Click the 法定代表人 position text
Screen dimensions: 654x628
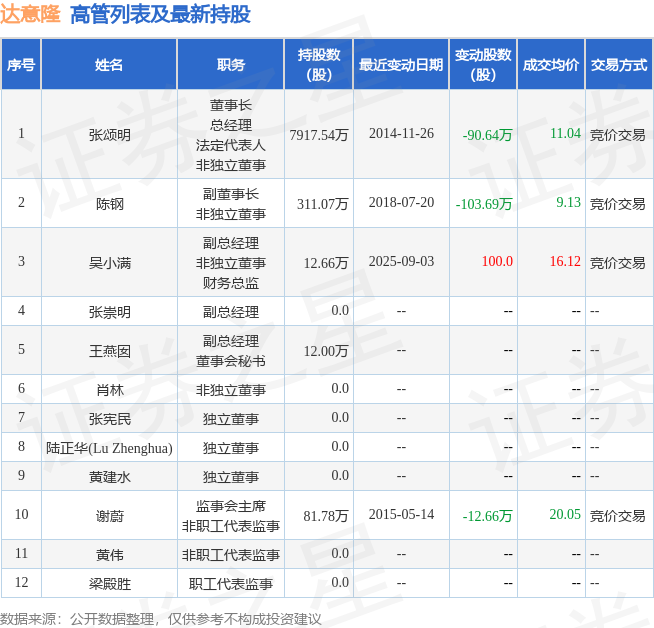pos(231,145)
